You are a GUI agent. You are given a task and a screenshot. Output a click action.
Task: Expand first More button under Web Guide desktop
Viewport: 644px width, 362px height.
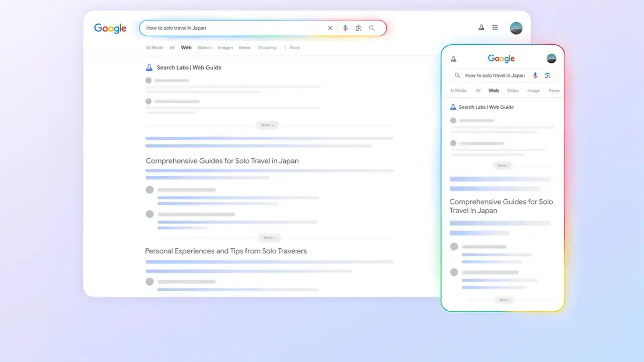(x=267, y=125)
